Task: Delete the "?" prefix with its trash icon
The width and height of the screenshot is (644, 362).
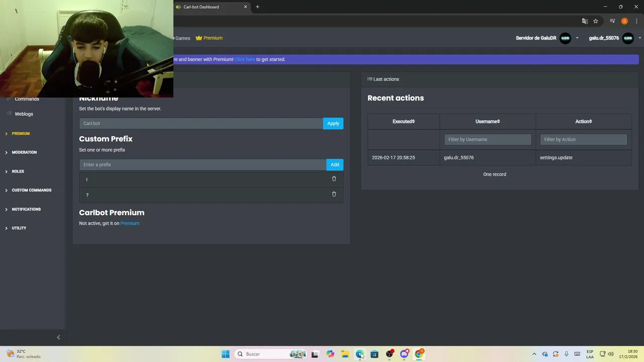Action: point(334,194)
